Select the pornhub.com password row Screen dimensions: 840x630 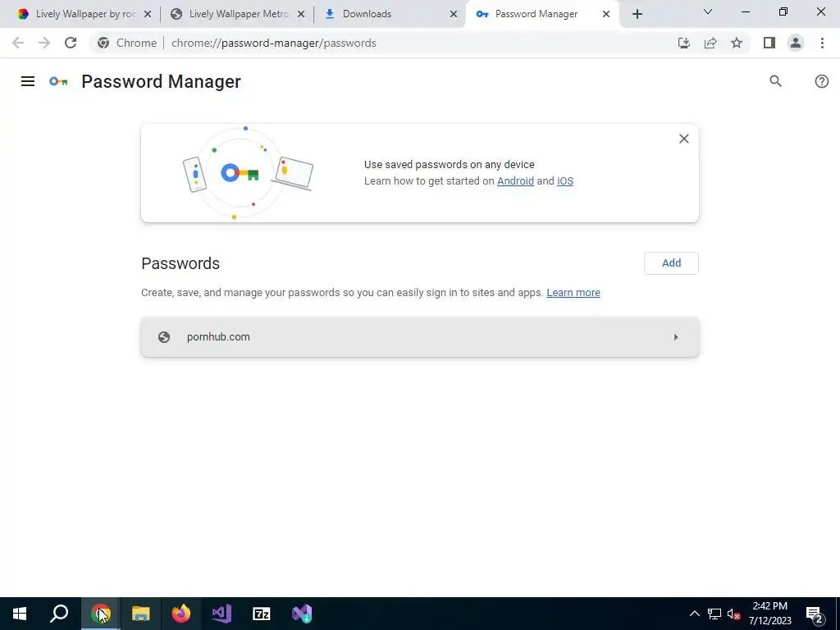click(x=419, y=337)
